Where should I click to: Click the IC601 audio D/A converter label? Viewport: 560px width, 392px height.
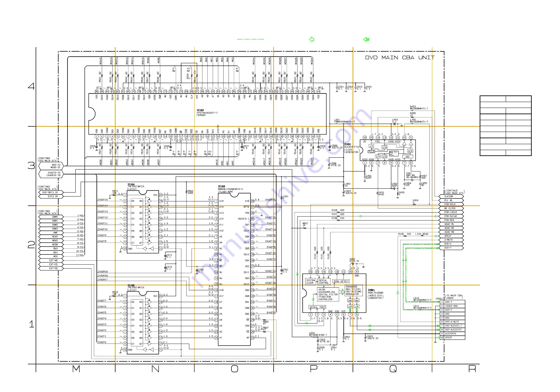pyautogui.click(x=375, y=294)
